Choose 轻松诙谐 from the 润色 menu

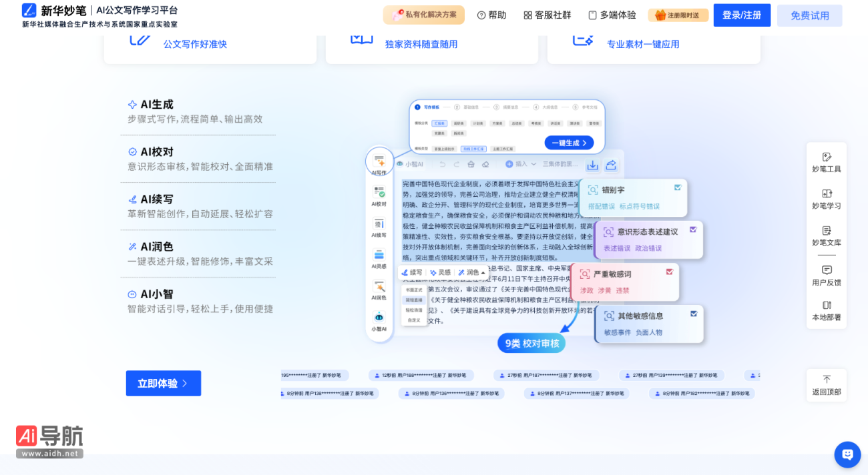click(x=414, y=310)
